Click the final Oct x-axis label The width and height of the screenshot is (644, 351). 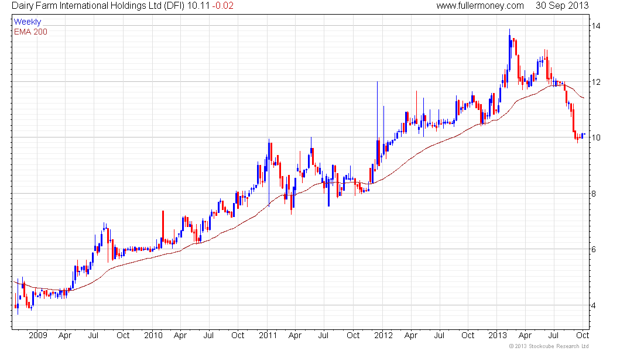pyautogui.click(x=583, y=335)
